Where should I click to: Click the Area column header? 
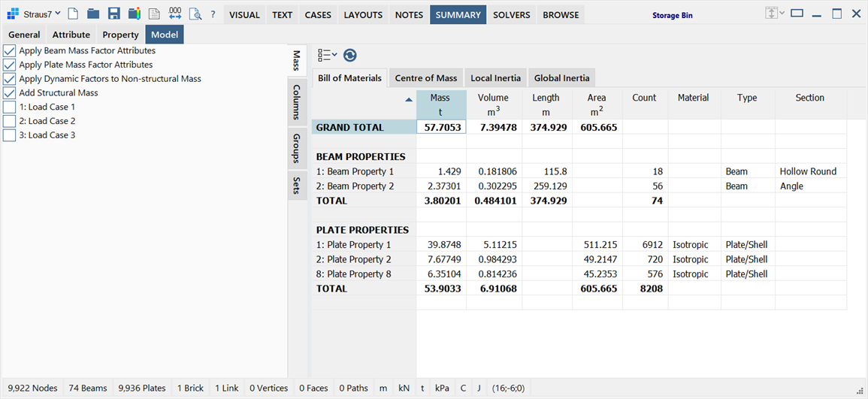pos(597,104)
